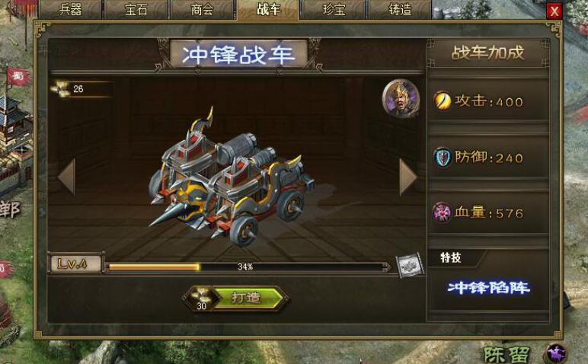Click the chariot model in center
588x364 pixels.
[x=232, y=178]
